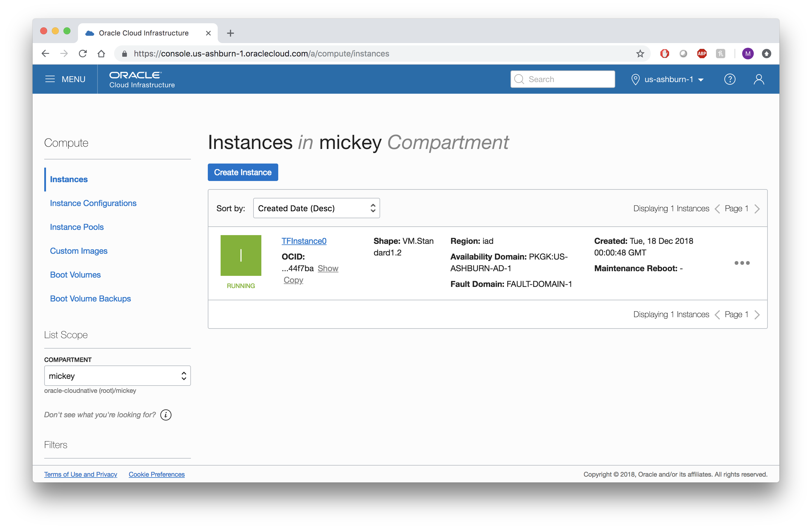Image resolution: width=812 pixels, height=529 pixels.
Task: Open Boot Volumes in sidebar
Action: tap(75, 275)
